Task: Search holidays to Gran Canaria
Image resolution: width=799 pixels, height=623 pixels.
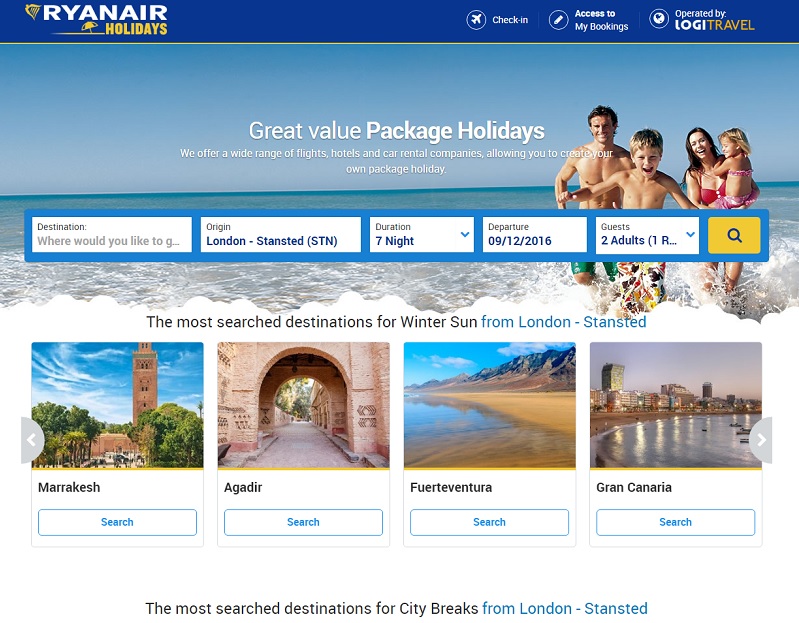Action: click(675, 522)
